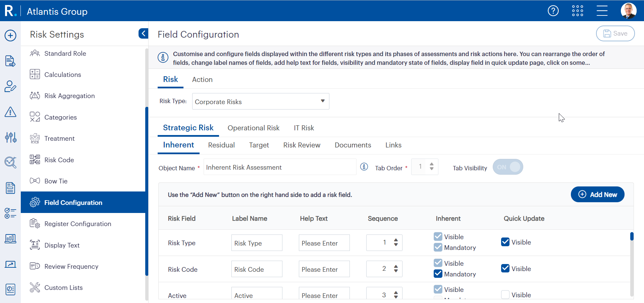Open the hamburger menu icon
This screenshot has width=644, height=303.
(x=602, y=11)
